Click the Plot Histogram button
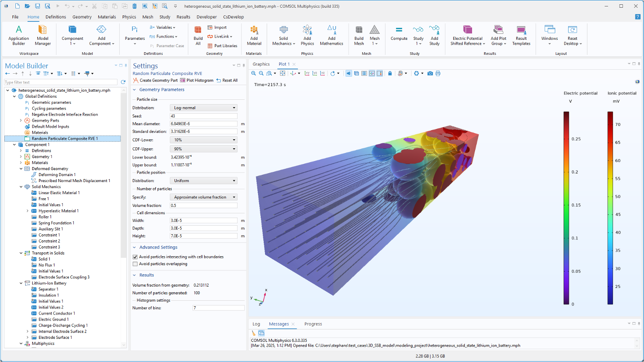644x362 pixels. [x=197, y=81]
